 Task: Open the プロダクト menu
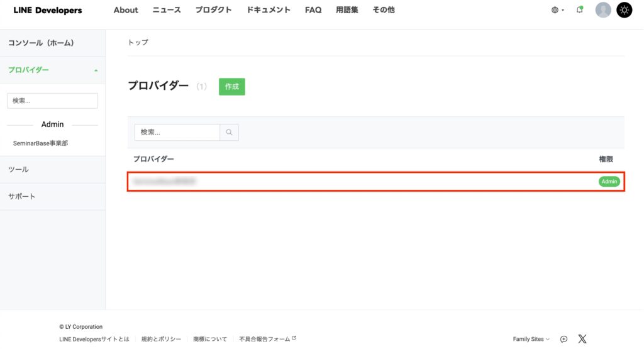point(213,10)
